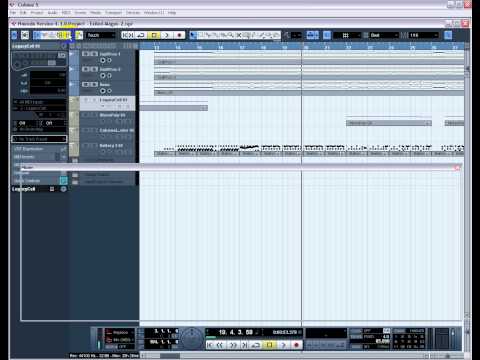Expand the Quick Controls inspector section
The height and width of the screenshot is (360, 480).
tap(39, 181)
